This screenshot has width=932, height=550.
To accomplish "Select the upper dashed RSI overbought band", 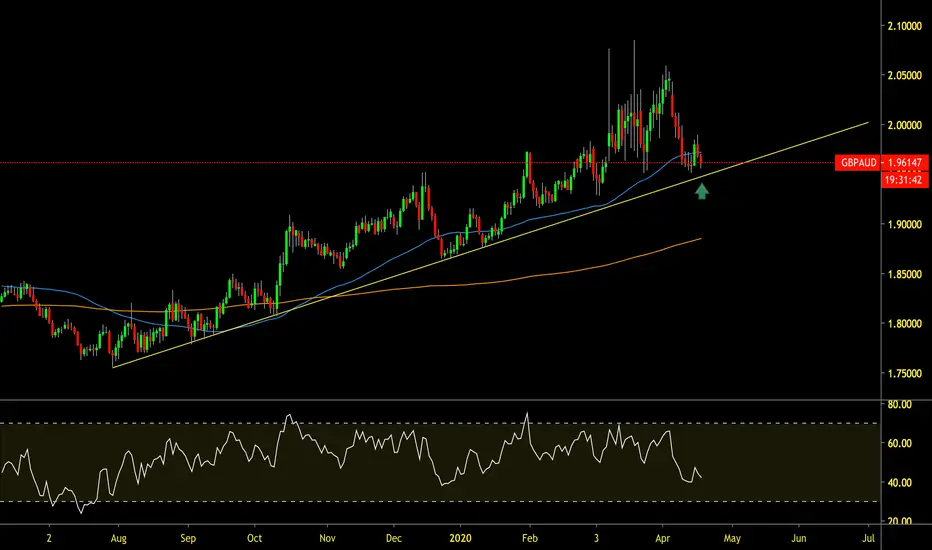I will coord(440,423).
